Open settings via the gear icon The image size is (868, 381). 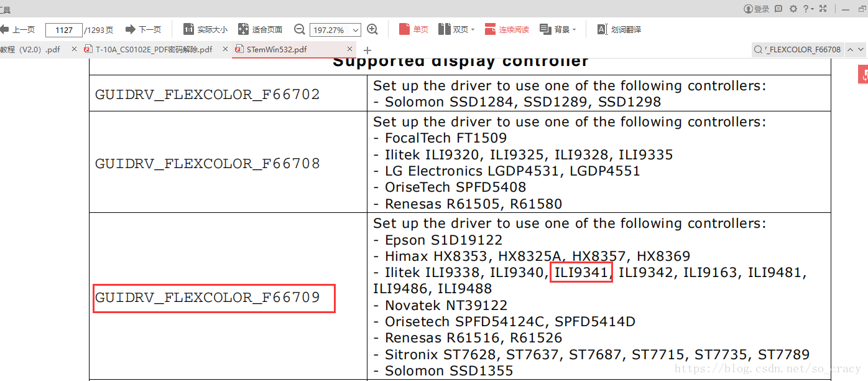793,9
